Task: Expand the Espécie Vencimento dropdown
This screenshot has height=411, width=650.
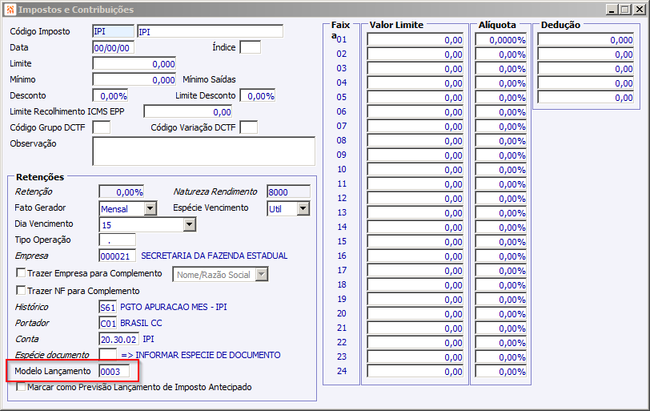Action: [303, 208]
